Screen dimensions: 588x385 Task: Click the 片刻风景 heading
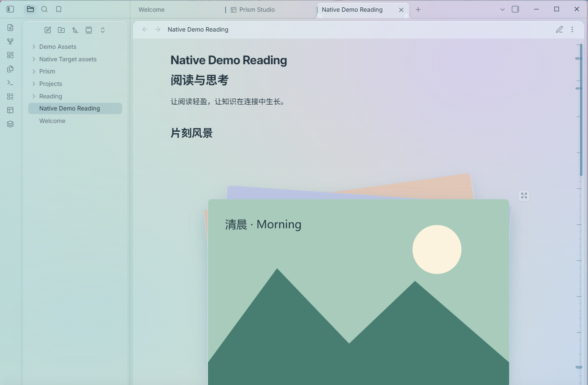(191, 133)
